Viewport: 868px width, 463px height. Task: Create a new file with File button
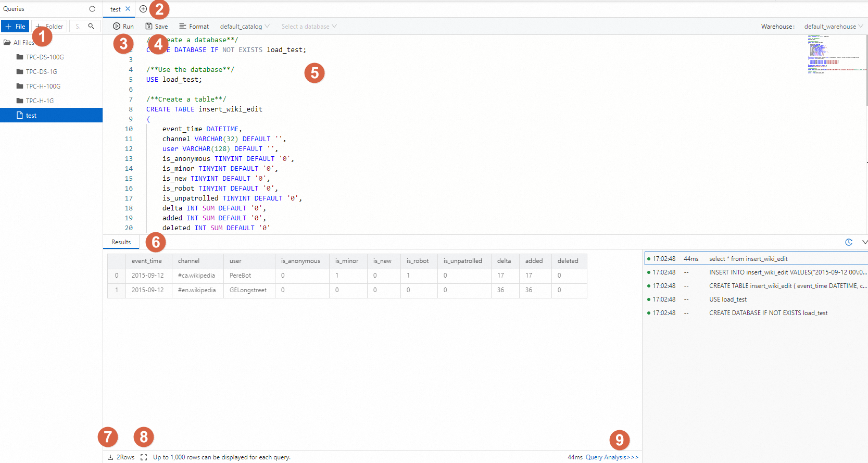[15, 27]
